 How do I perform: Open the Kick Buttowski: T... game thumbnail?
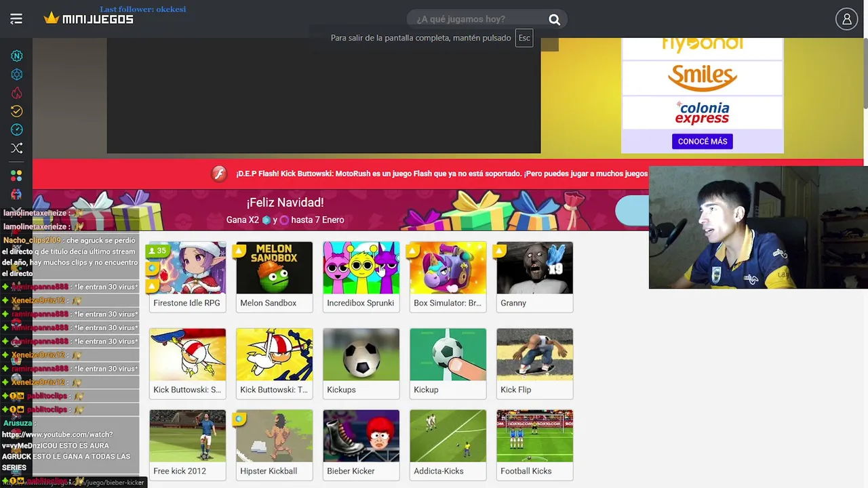tap(275, 354)
